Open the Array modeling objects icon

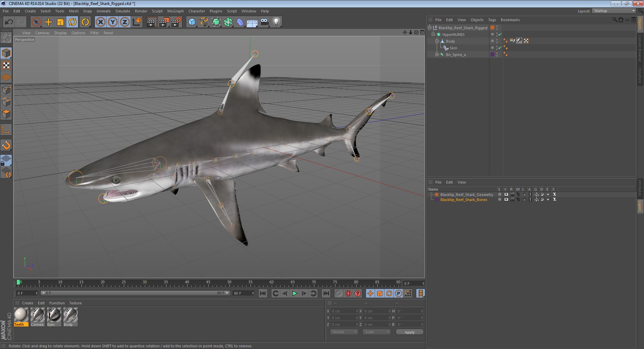228,22
